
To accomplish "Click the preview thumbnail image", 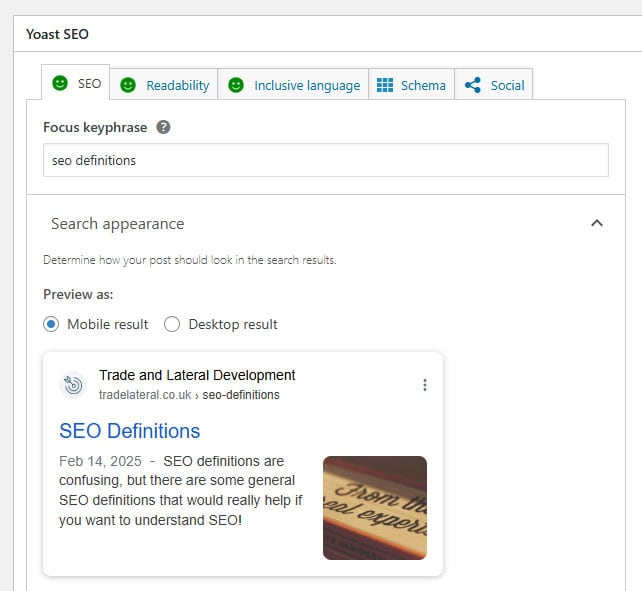I will 375,508.
